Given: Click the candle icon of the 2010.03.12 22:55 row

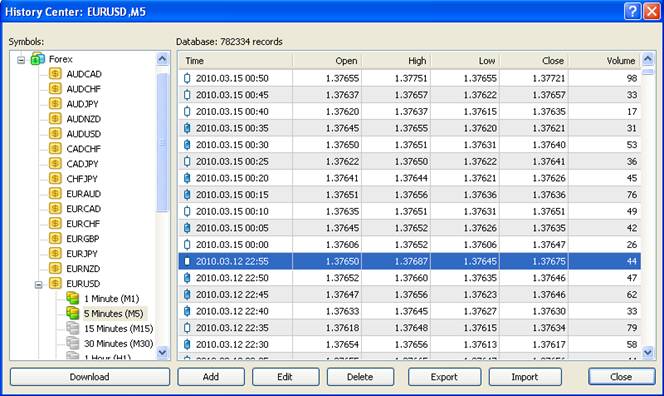Looking at the screenshot, I should 187,261.
